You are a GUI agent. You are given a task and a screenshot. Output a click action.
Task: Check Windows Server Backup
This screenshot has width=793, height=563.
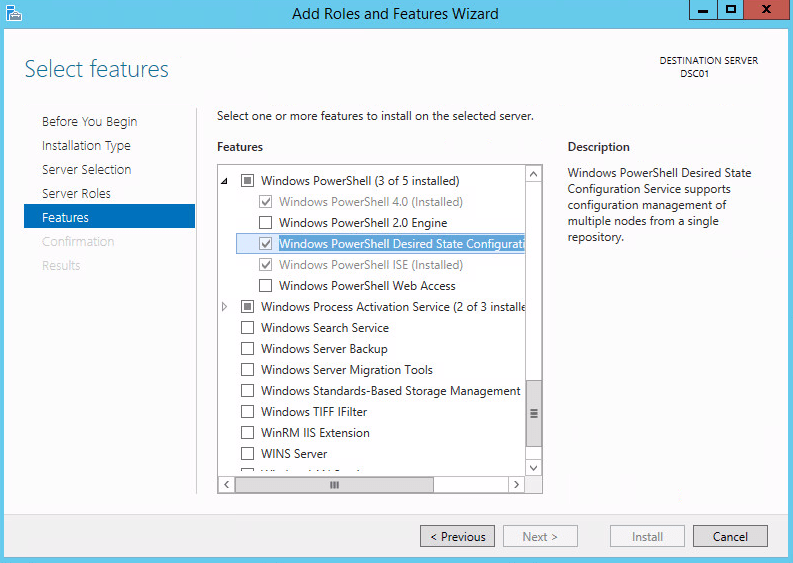(x=247, y=349)
